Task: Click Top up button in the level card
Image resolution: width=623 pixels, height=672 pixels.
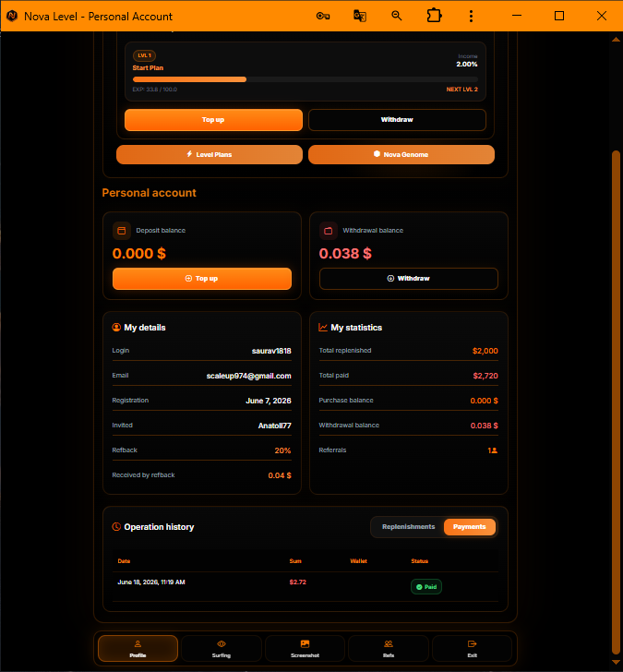Action: coord(213,120)
